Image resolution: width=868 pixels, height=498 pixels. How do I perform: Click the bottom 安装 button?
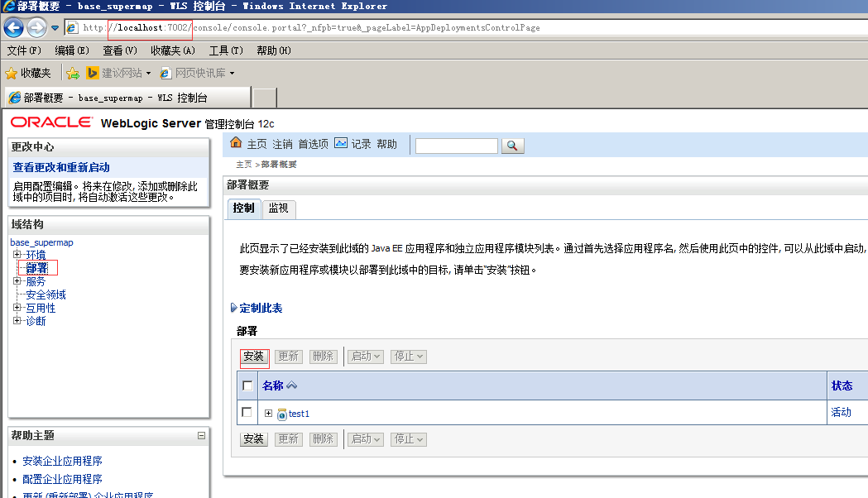pos(254,439)
